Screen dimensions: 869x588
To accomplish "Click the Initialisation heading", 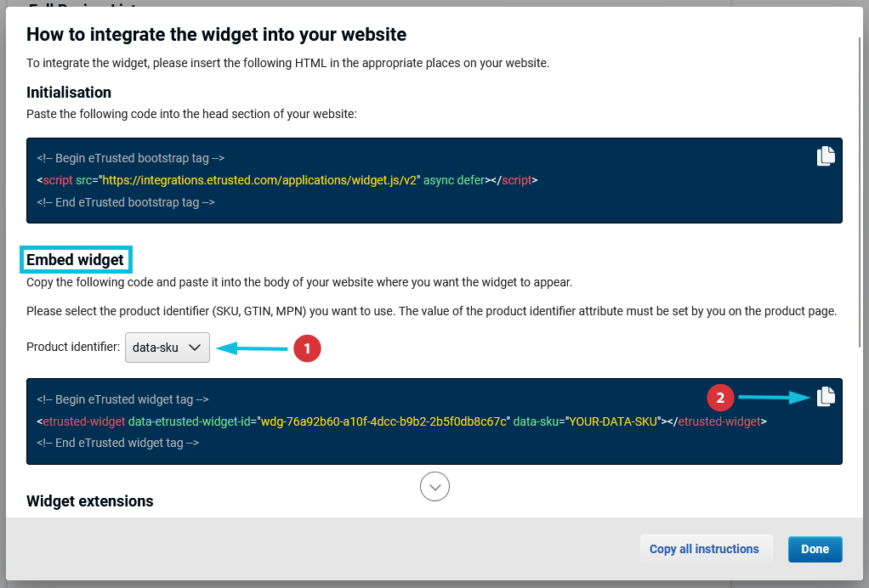I will tap(69, 93).
